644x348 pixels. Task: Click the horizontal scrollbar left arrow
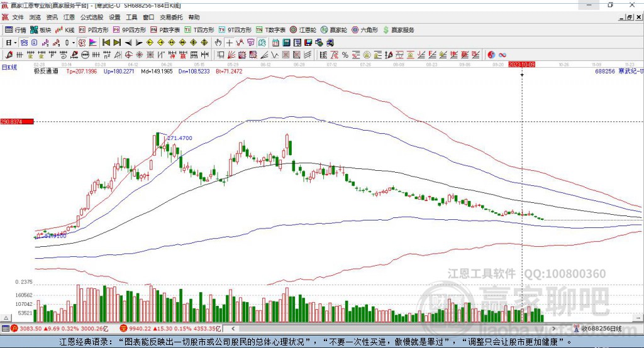point(233,329)
